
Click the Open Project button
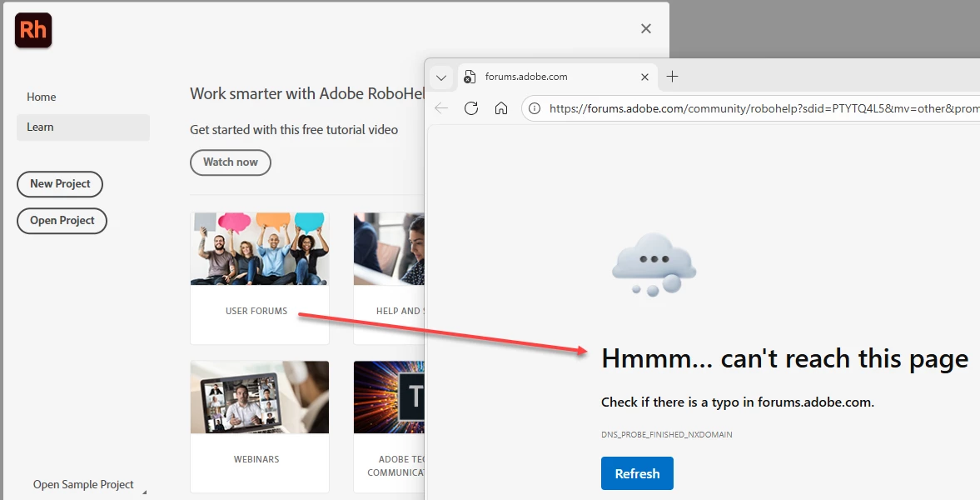pos(62,221)
